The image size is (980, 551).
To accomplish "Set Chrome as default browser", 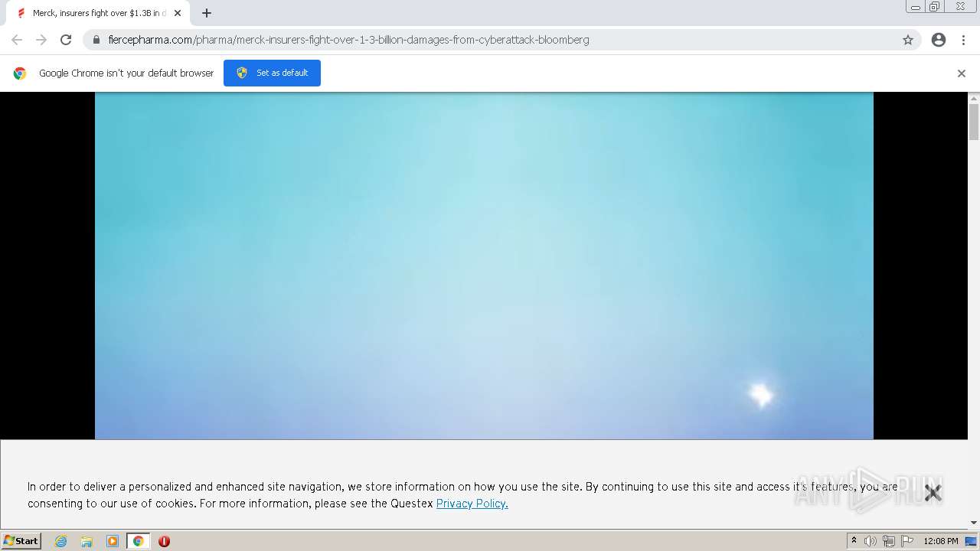I will 272,73.
